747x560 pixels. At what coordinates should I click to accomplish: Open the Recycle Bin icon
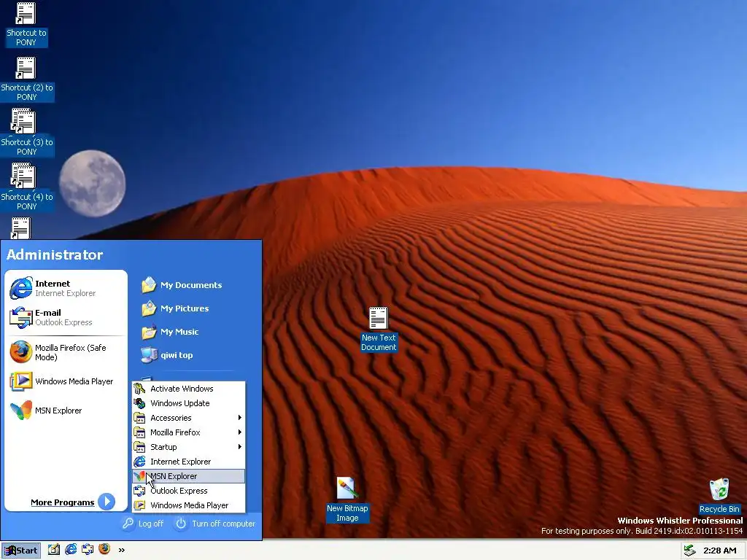point(719,496)
